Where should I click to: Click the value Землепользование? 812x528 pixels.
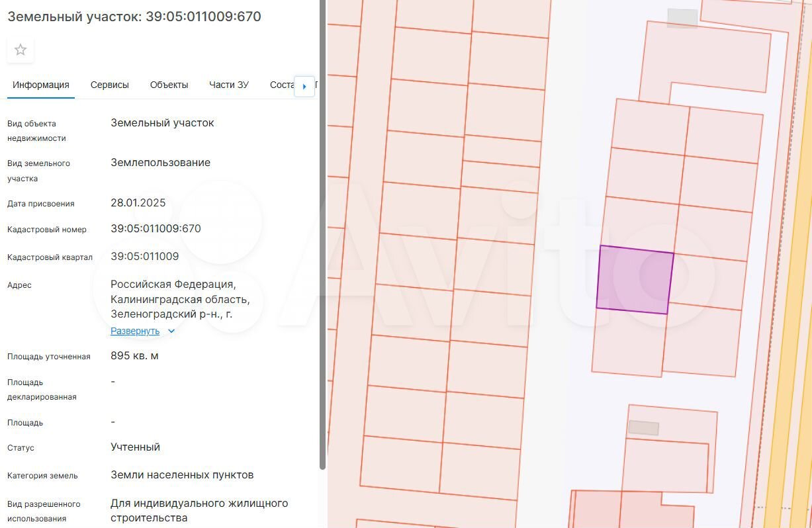click(x=161, y=163)
